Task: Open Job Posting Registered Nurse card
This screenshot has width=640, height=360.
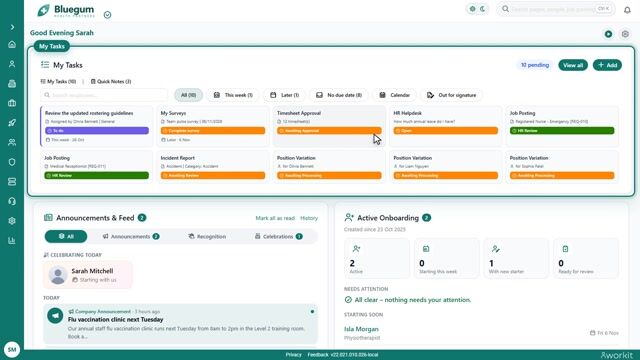Action: 562,126
